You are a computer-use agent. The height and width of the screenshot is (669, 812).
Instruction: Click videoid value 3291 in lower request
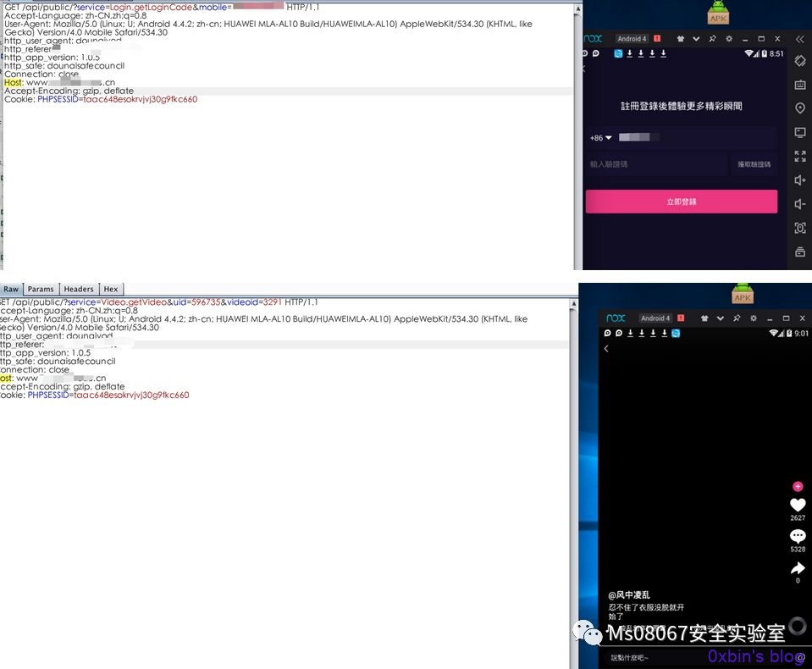273,301
